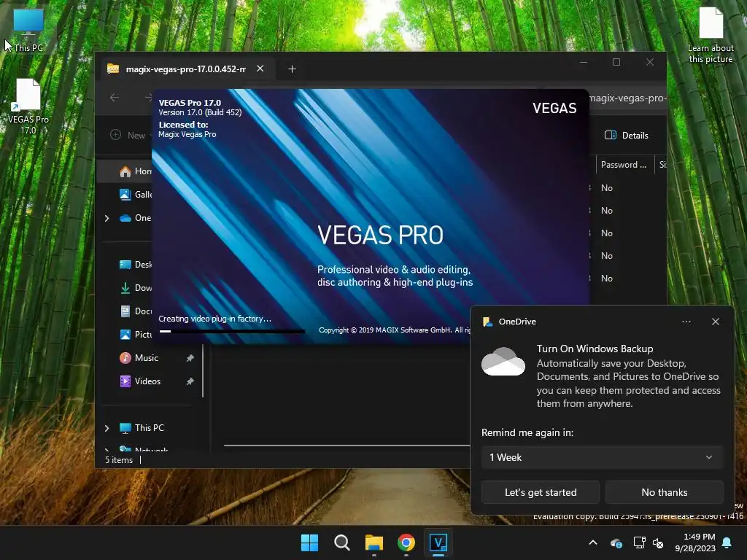Close the OneDrive notification
747x560 pixels.
[715, 322]
